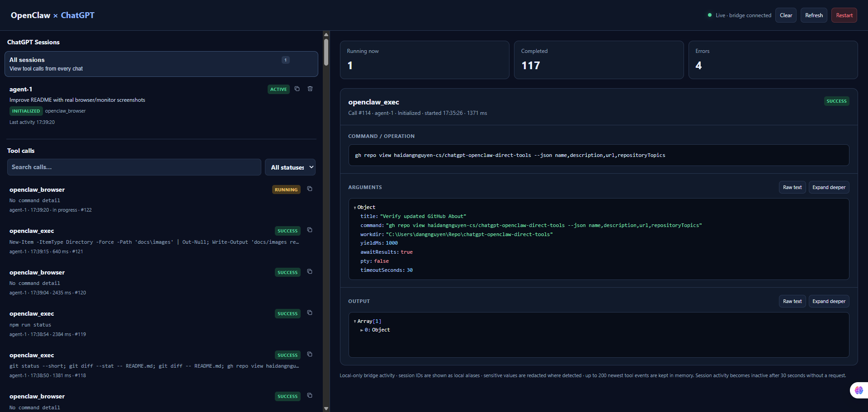Click the gh repo view command box

click(599, 155)
